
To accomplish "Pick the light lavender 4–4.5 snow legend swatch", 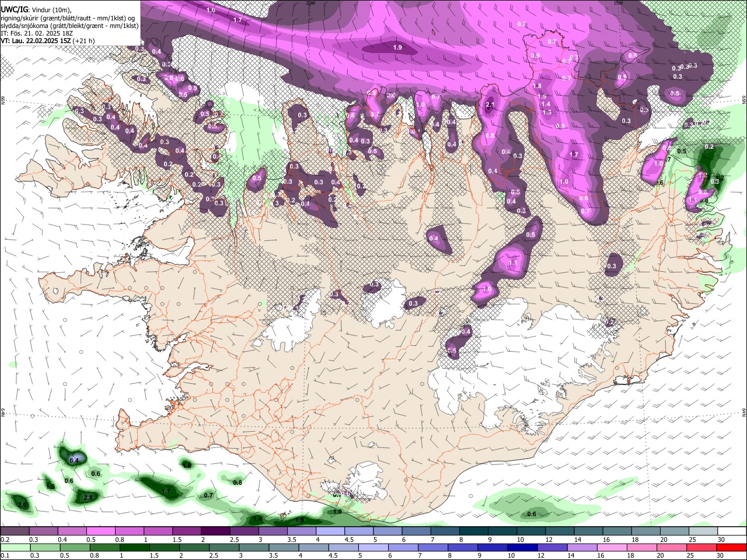I will 330,531.
